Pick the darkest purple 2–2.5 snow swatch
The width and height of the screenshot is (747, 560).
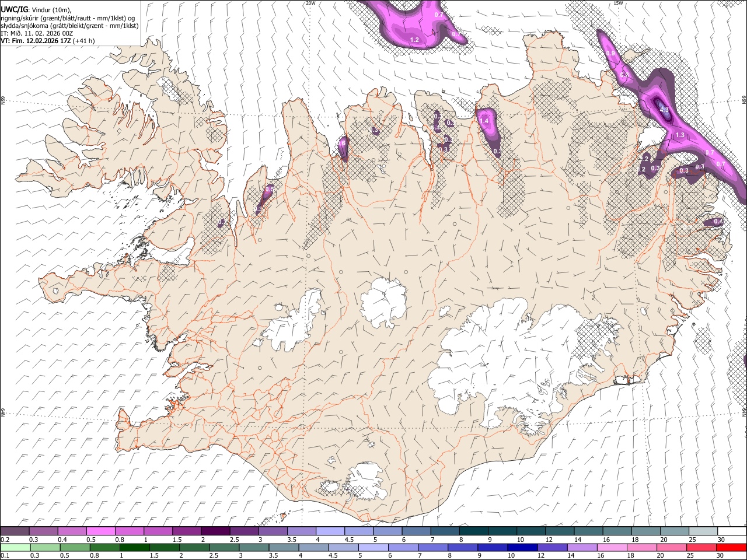click(215, 531)
